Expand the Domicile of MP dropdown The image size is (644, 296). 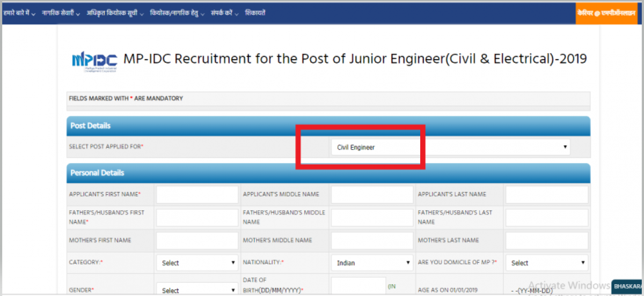547,263
